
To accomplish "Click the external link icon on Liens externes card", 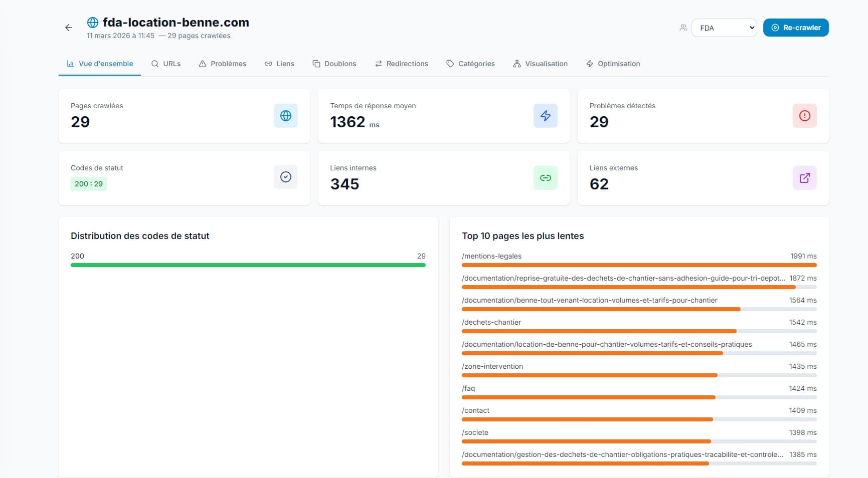I will (804, 178).
